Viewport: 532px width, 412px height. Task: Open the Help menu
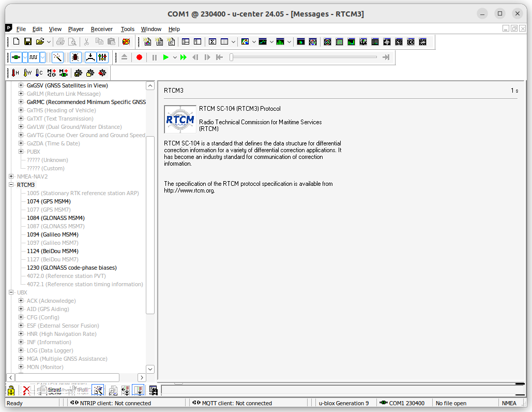coord(174,29)
